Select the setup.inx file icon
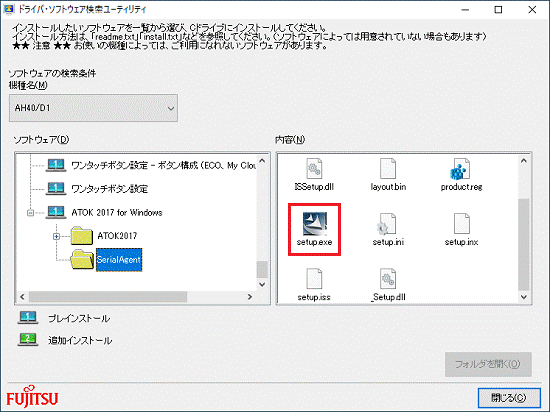The width and height of the screenshot is (550, 412). (x=462, y=224)
